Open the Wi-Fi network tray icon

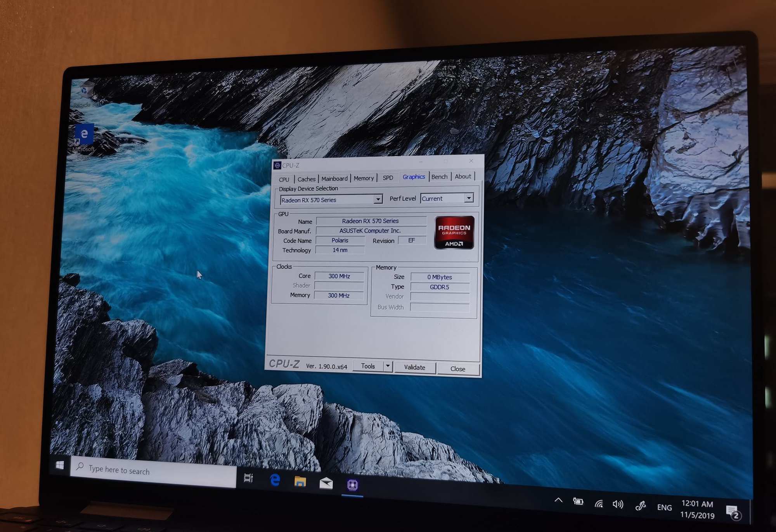coord(599,503)
